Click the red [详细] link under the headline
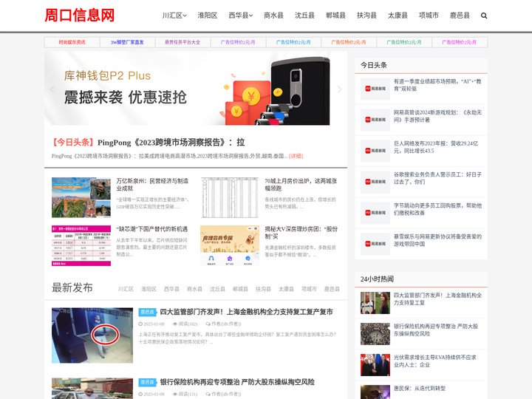This screenshot has width=532, height=399. (296, 156)
